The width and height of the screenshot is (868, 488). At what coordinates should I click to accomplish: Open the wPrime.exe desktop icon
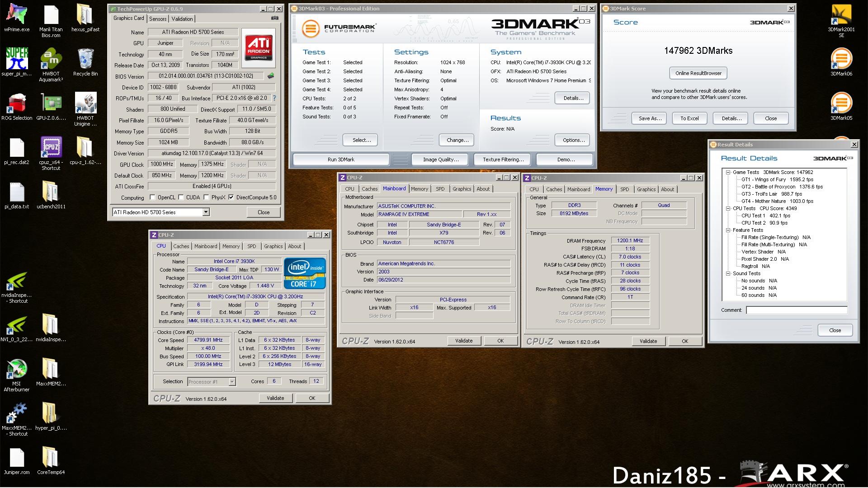[x=17, y=18]
